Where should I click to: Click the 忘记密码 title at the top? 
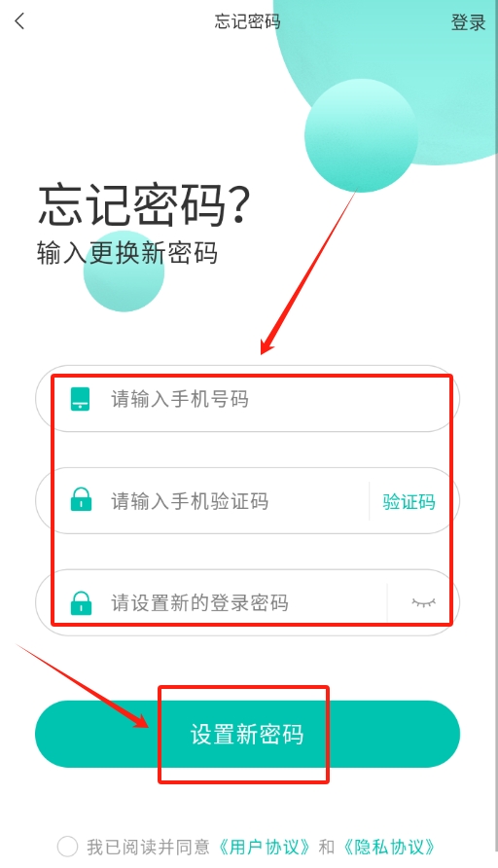click(247, 21)
